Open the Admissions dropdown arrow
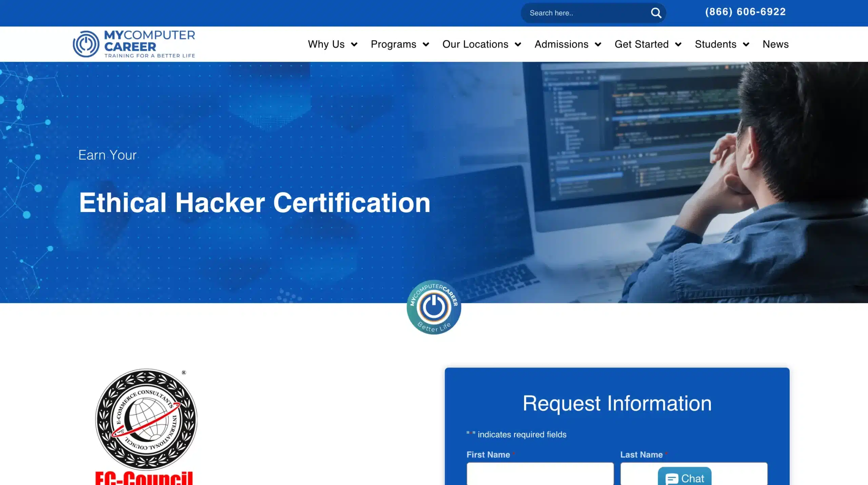This screenshot has width=868, height=485. tap(598, 44)
